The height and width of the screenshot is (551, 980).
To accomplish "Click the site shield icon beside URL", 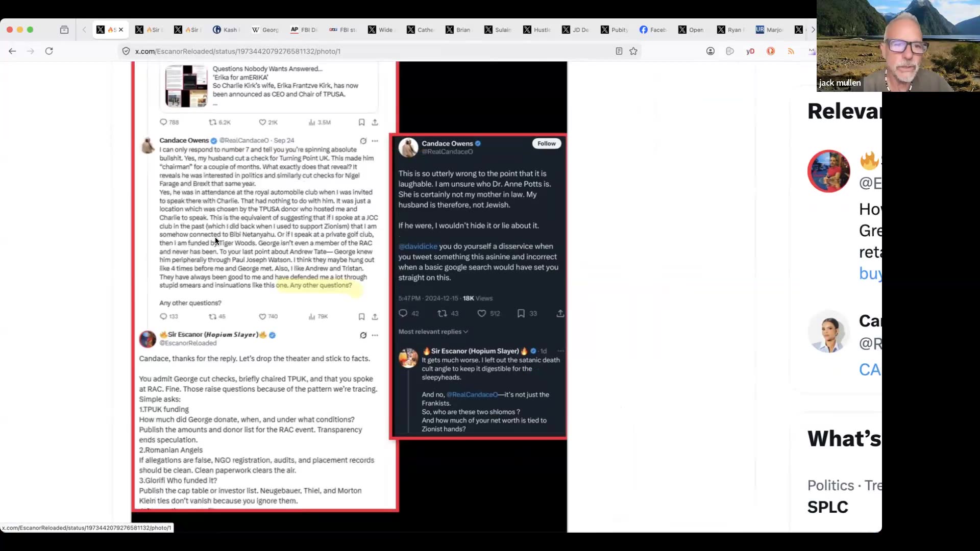I will coord(126,51).
